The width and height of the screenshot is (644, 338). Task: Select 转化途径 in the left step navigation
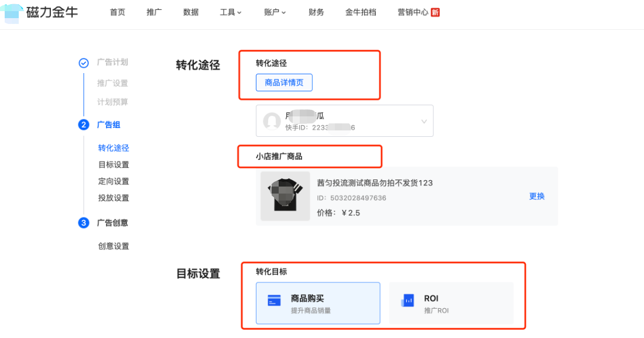(113, 148)
